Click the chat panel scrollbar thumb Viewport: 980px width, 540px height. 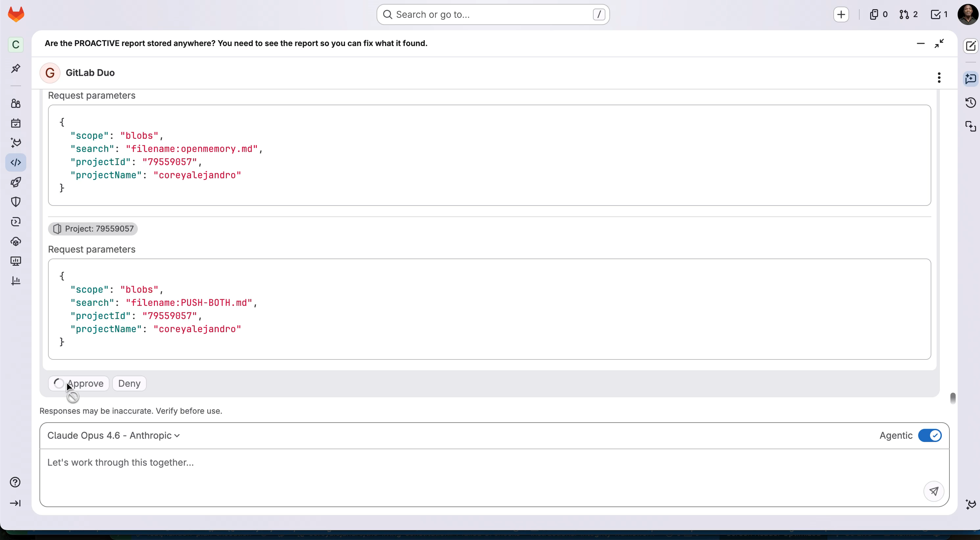pyautogui.click(x=953, y=398)
